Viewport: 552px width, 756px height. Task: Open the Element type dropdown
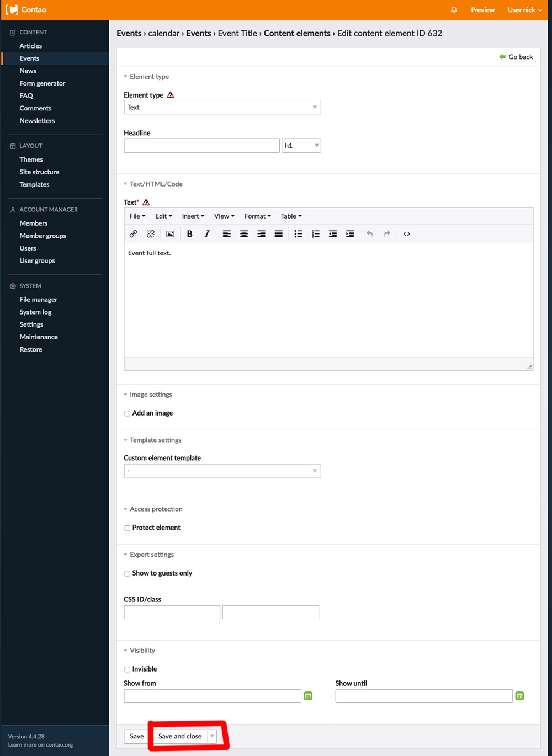point(222,107)
